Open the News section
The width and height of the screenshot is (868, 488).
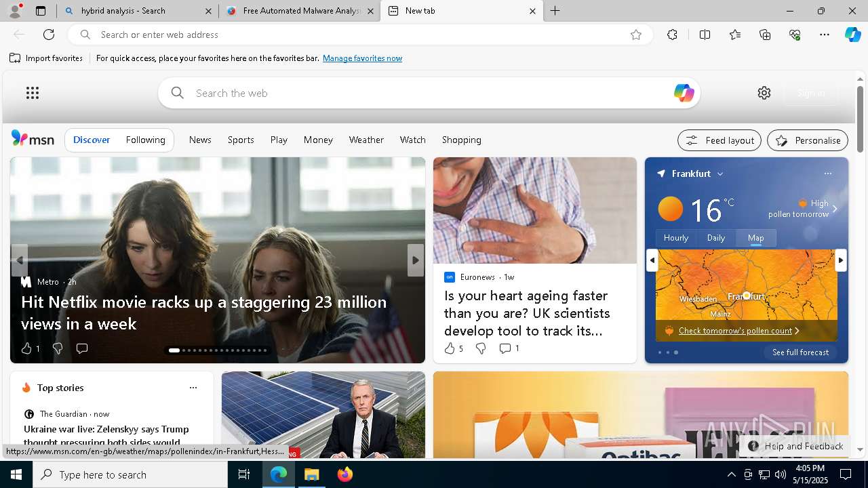(x=200, y=140)
